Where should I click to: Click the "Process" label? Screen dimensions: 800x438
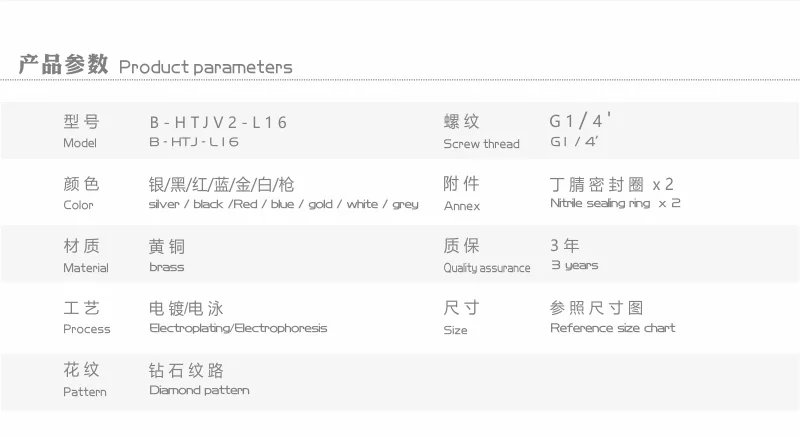pos(87,329)
